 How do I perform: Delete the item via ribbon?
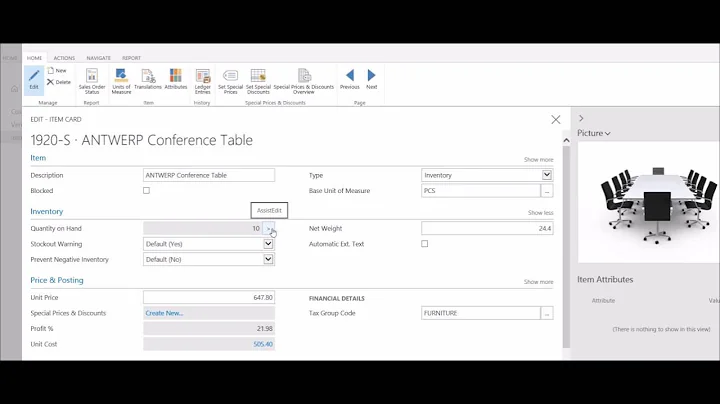click(x=59, y=82)
